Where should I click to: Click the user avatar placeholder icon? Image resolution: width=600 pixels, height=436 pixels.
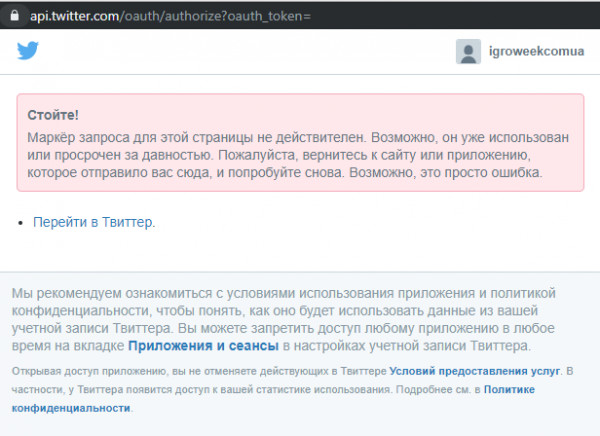pyautogui.click(x=468, y=51)
